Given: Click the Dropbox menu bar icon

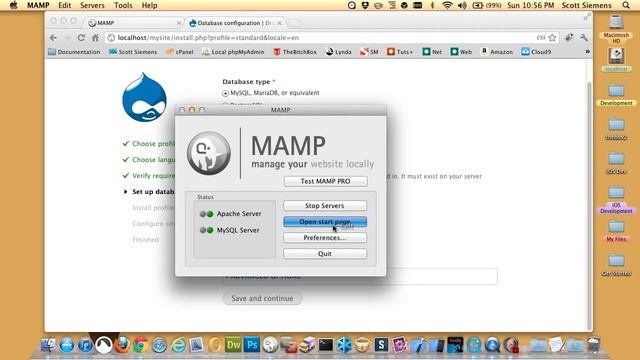Looking at the screenshot, I should point(365,5).
